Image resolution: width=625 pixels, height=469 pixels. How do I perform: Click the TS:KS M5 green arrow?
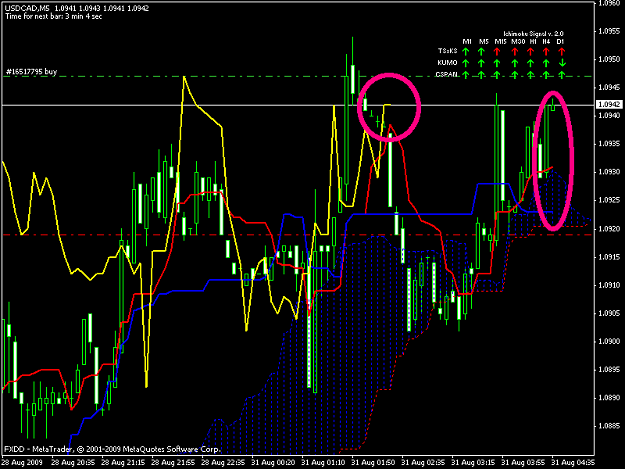481,51
